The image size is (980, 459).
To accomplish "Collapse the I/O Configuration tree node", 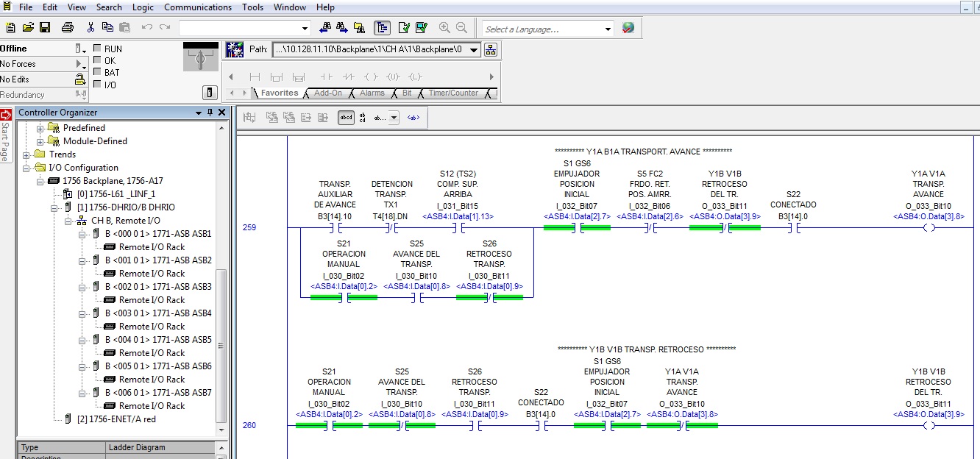I will coord(27,168).
